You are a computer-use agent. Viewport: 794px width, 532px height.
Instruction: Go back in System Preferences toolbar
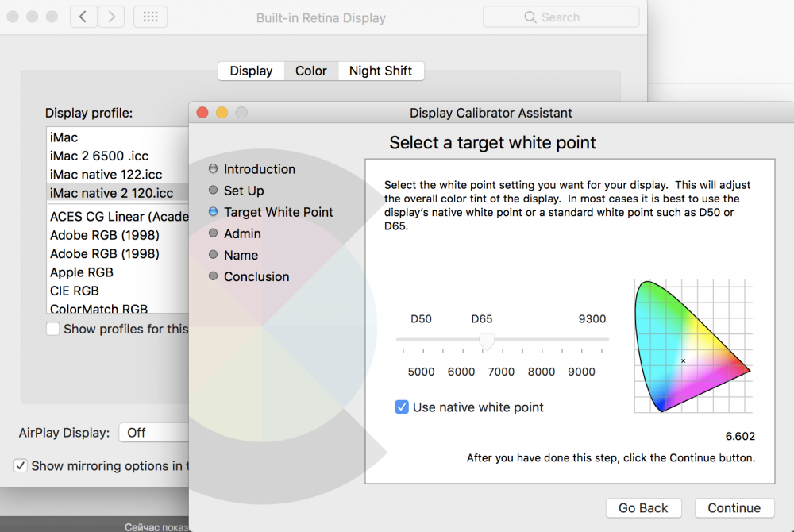83,17
